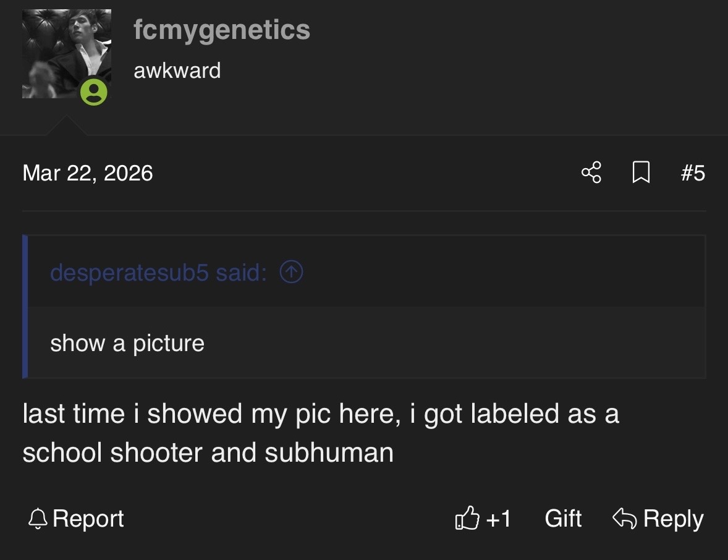Image resolution: width=728 pixels, height=560 pixels.
Task: Open the fcmygenetics profile username link
Action: coord(222,30)
